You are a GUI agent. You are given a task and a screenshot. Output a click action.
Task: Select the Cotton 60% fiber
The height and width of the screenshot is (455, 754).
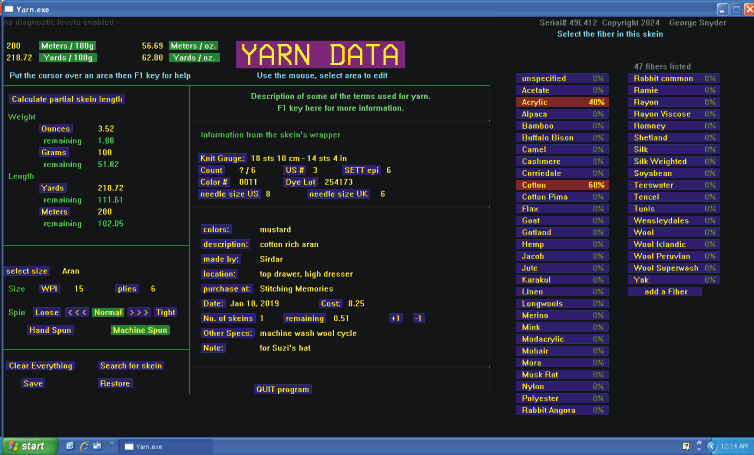[562, 185]
